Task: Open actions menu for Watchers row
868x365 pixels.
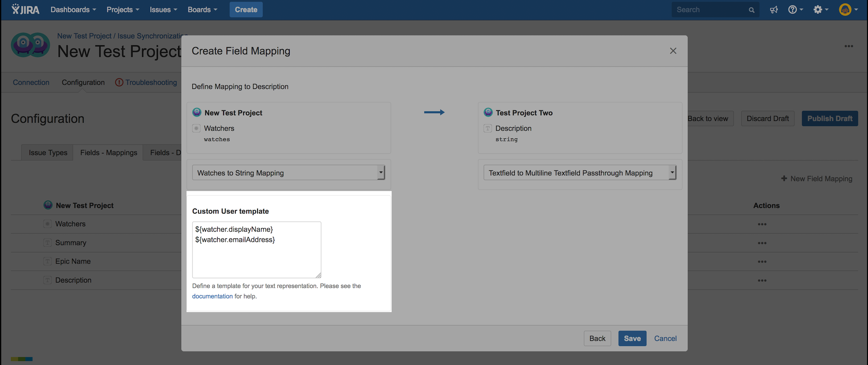Action: [762, 224]
